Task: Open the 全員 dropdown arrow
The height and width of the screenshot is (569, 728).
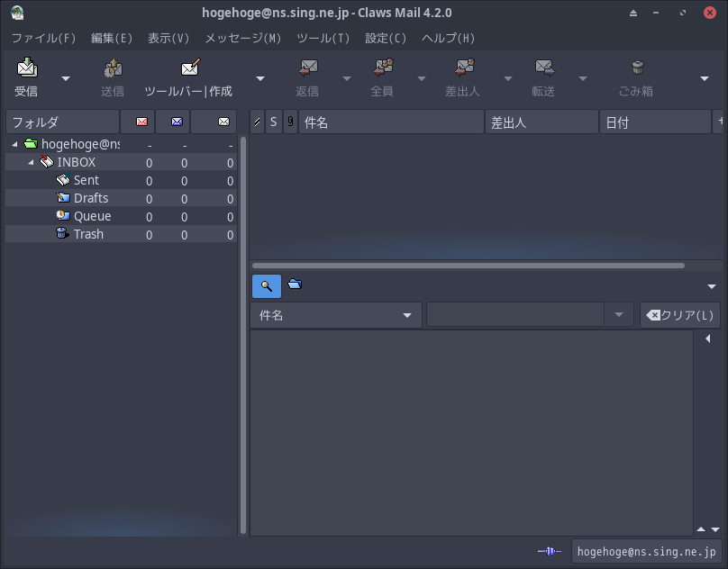Action: (422, 78)
